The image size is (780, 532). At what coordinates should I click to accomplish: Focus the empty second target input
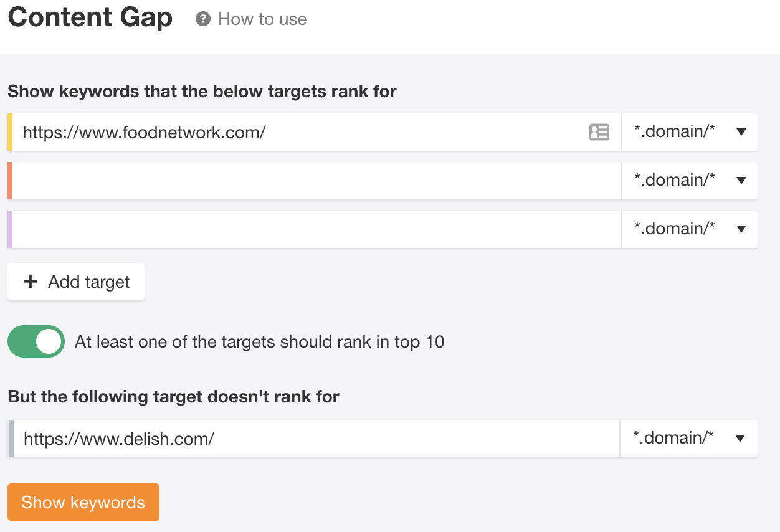[315, 181]
